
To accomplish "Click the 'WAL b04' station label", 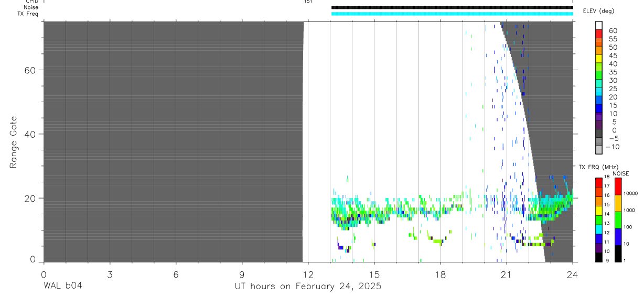I will (x=63, y=287).
